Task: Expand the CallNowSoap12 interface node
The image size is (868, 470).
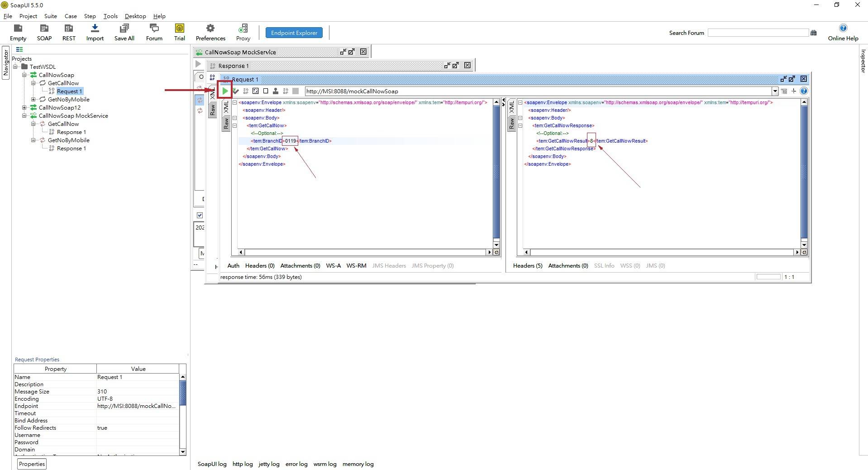Action: tap(24, 107)
